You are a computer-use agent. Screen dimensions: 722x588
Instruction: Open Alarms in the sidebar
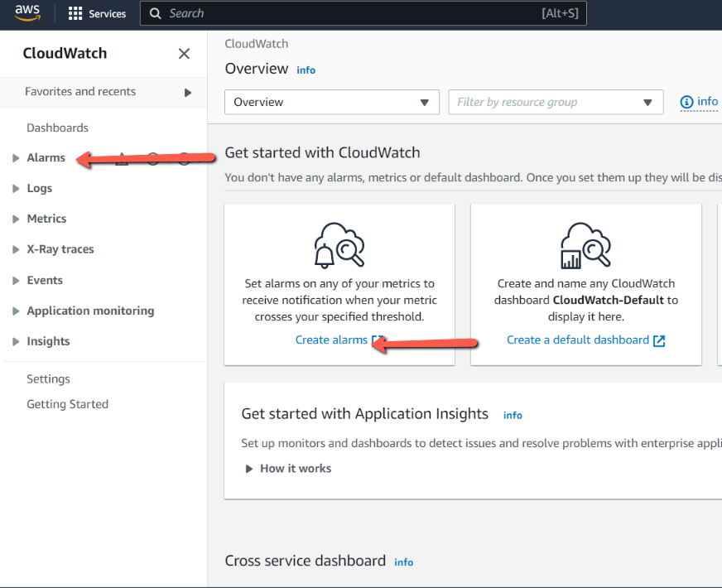click(x=46, y=157)
